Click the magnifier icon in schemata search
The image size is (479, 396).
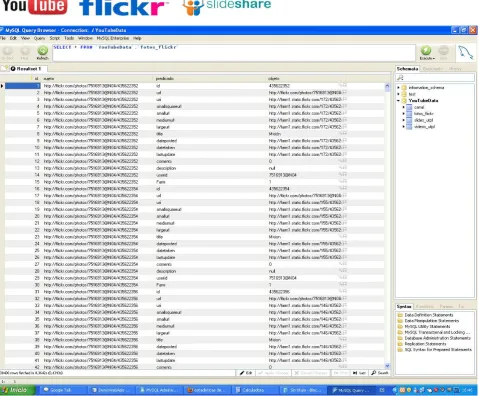[400, 78]
